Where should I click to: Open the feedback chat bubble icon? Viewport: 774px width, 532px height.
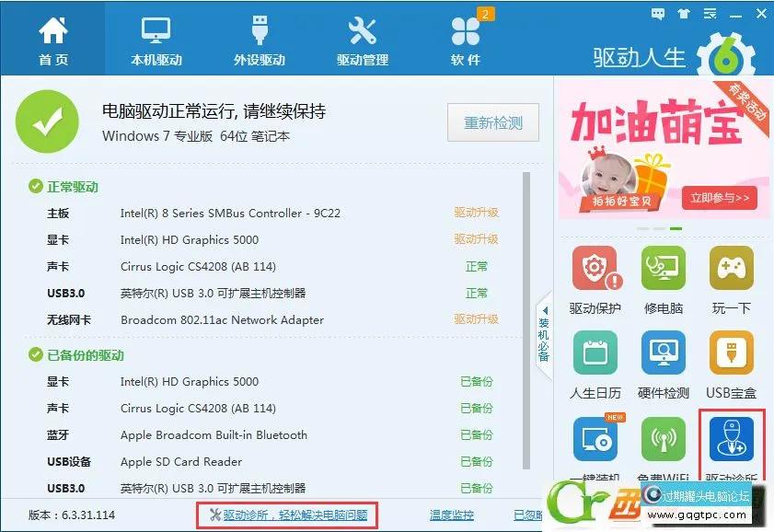658,13
